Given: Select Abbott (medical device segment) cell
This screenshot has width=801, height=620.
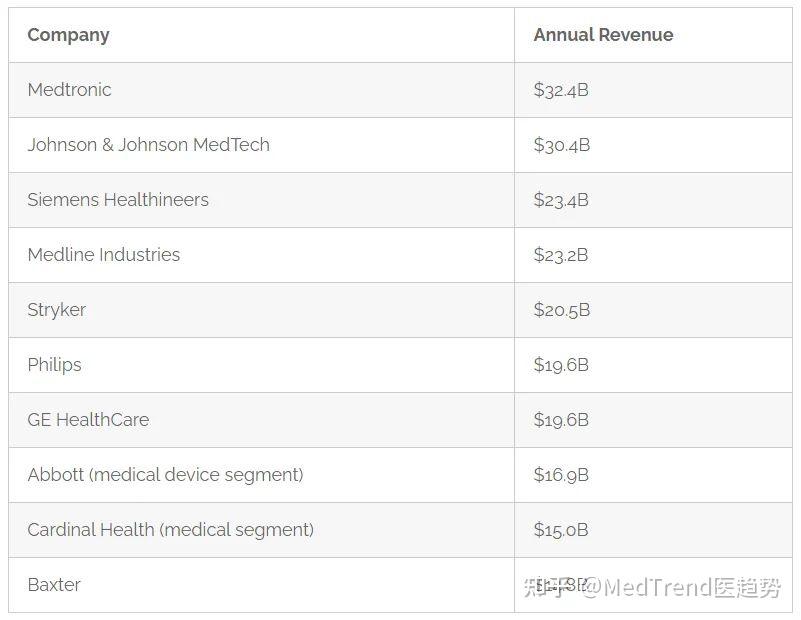Looking at the screenshot, I should pos(165,475).
